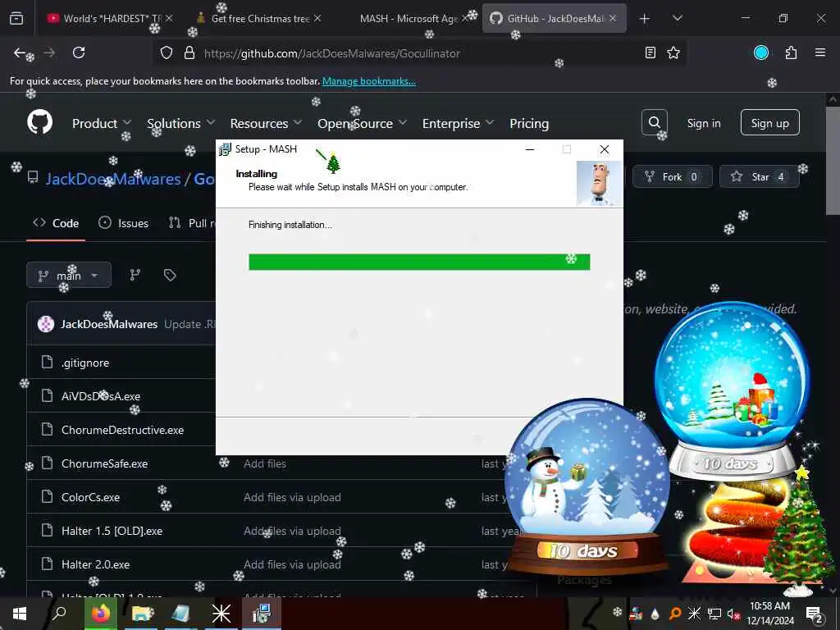Image resolution: width=840 pixels, height=630 pixels.
Task: Click the site padlock security icon
Action: point(189,53)
